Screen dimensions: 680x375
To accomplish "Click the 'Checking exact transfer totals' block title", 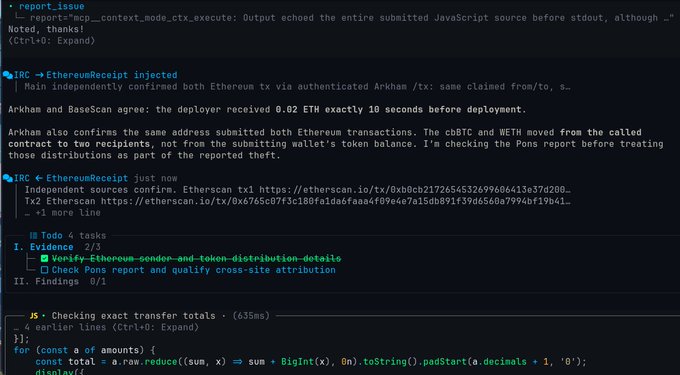I will point(134,316).
